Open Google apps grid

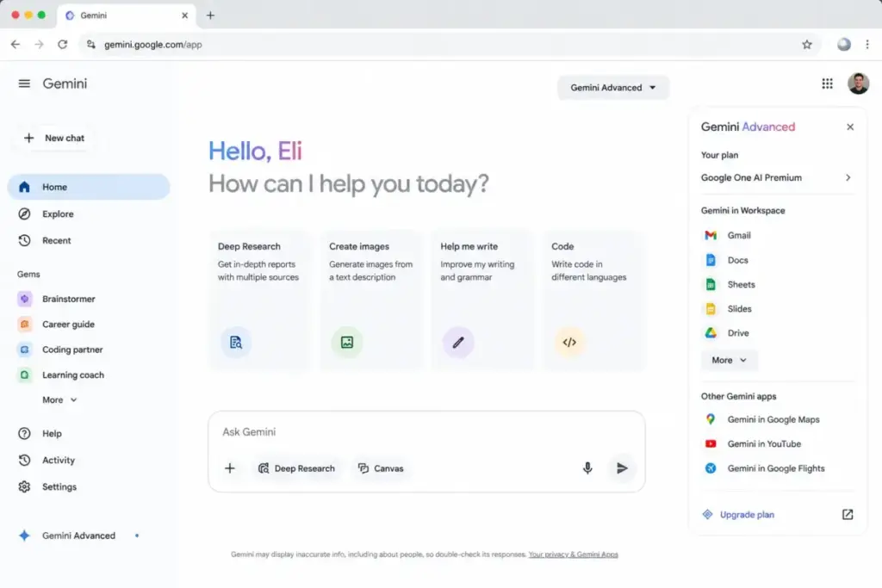pos(827,84)
